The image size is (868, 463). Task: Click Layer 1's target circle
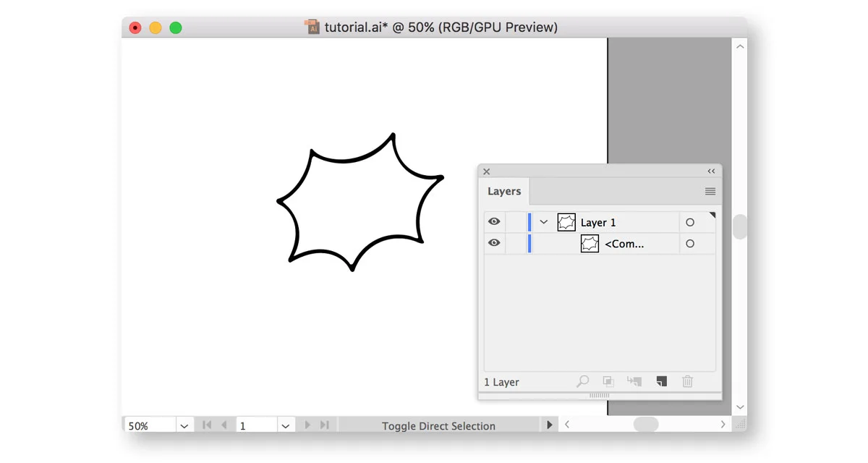coord(691,222)
